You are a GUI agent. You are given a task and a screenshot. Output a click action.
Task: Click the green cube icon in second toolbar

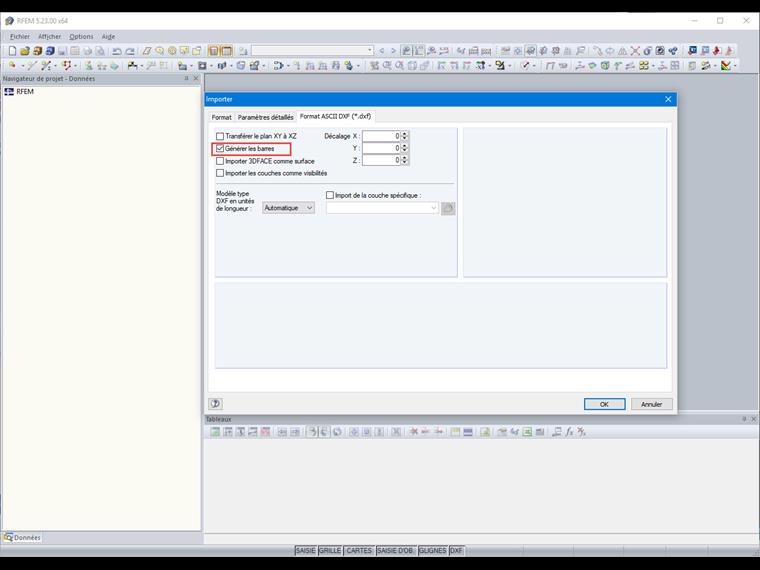[605, 65]
